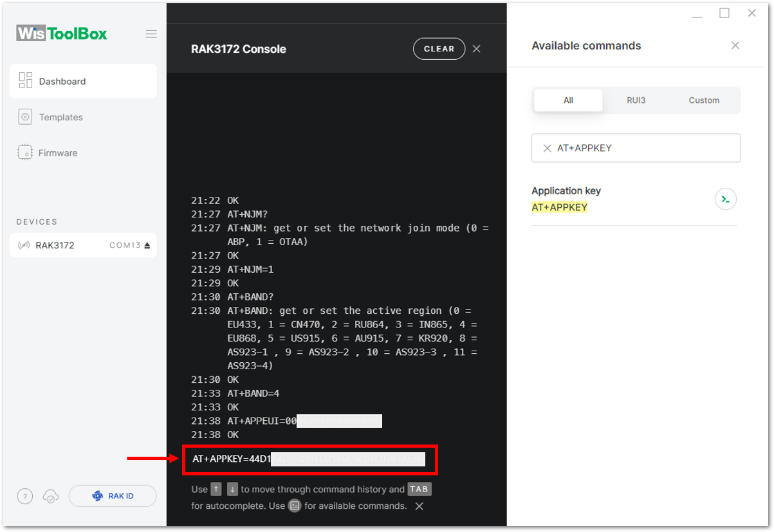
Task: Click the down arrow key hint
Action: click(x=232, y=489)
